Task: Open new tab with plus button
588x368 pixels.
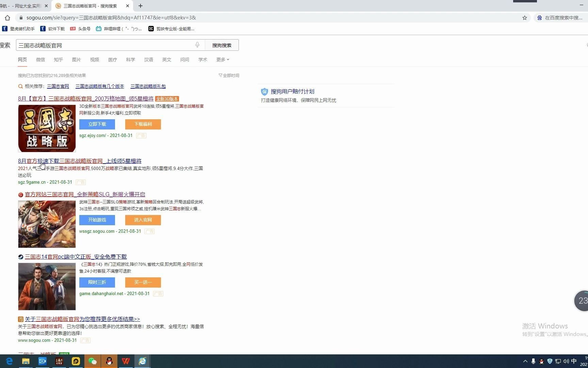Action: coord(141,6)
